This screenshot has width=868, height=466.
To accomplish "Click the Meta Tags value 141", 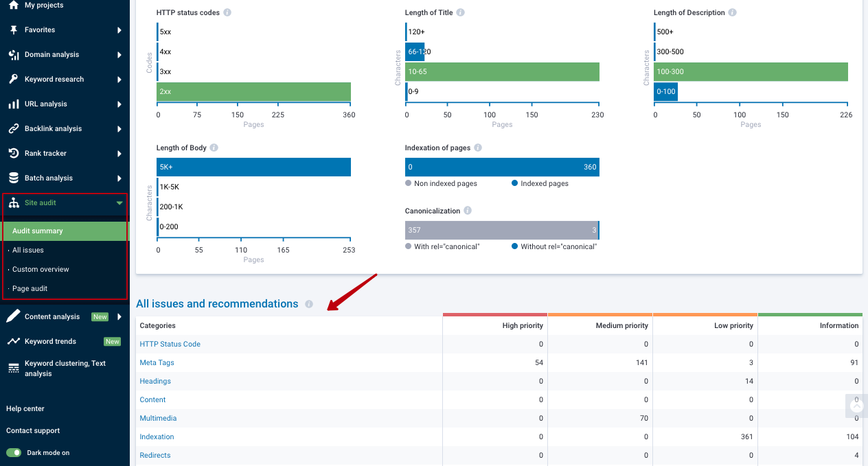I will click(x=642, y=362).
